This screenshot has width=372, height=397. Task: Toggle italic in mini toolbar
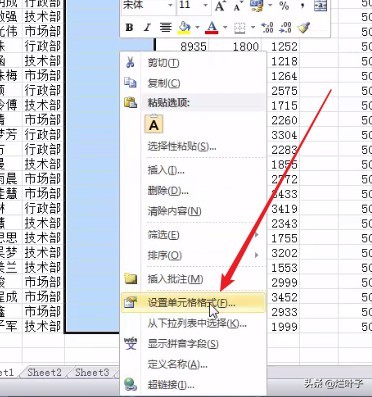coord(147,27)
